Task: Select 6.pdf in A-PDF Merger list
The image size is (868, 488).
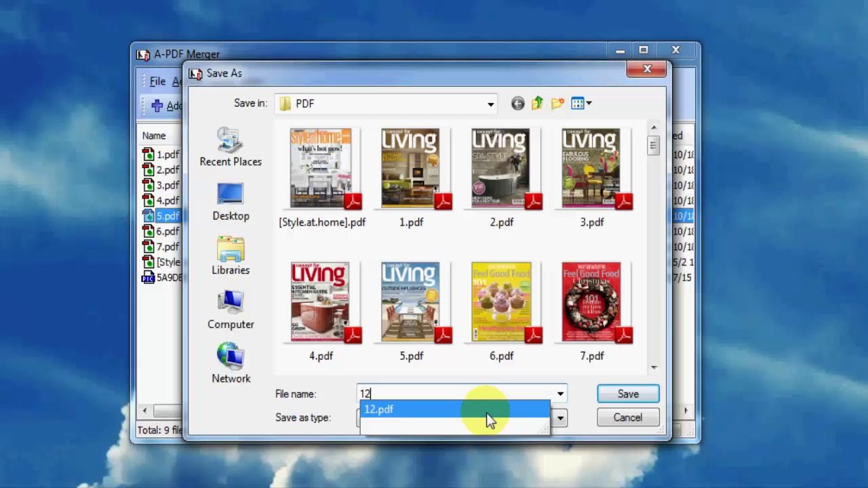Action: point(168,232)
